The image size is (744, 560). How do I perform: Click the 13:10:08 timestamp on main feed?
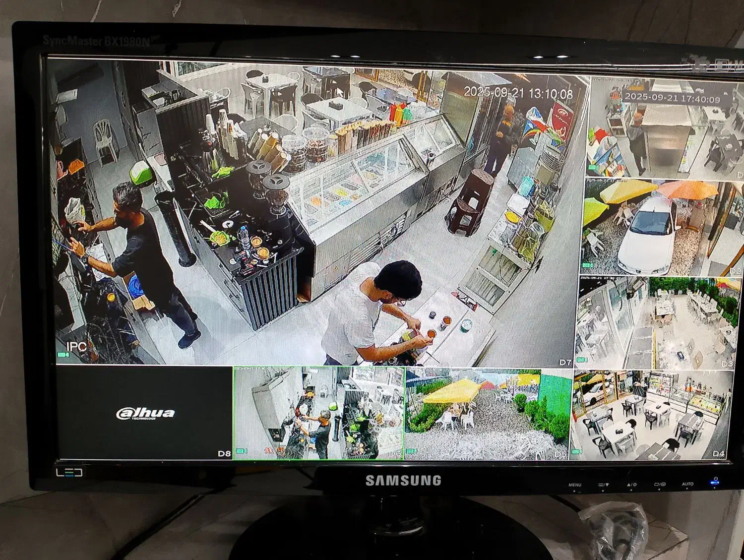pos(518,93)
